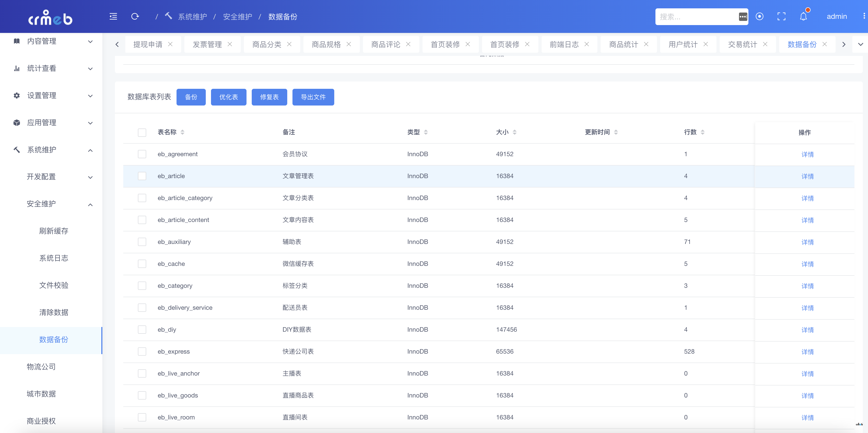Close the 发票管理 tab

(x=230, y=44)
